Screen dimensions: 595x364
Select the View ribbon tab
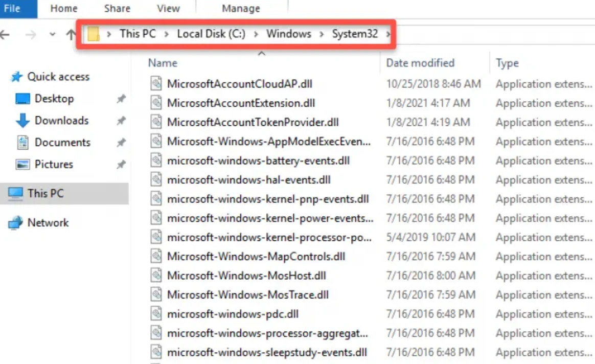168,8
